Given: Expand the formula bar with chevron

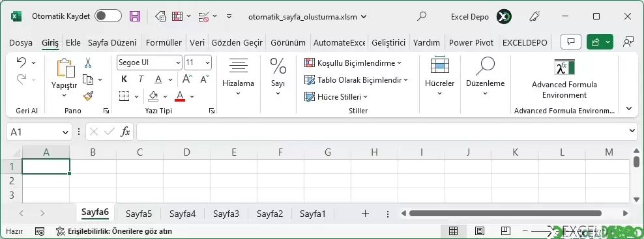Looking at the screenshot, I should pos(632,131).
